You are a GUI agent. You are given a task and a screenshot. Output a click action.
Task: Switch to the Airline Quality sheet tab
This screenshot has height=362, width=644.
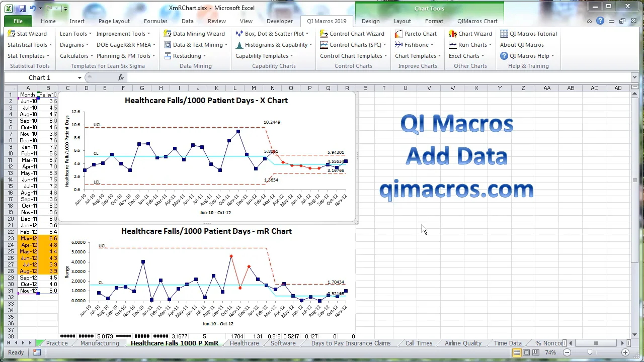pos(463,343)
